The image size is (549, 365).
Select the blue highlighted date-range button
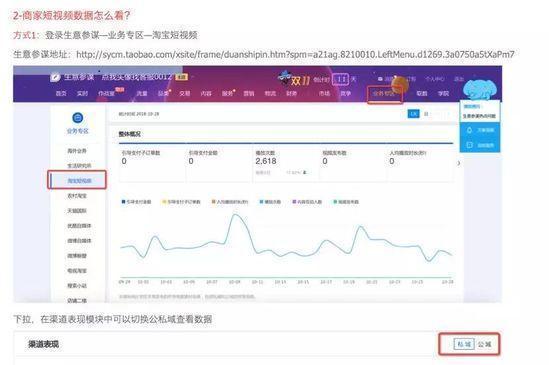(x=414, y=114)
